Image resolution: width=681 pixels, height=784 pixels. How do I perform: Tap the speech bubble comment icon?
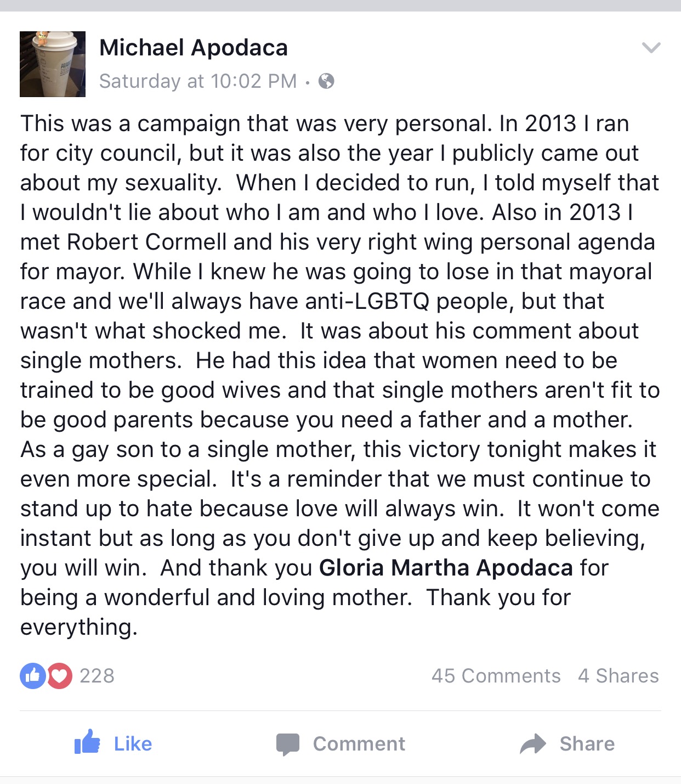click(288, 744)
